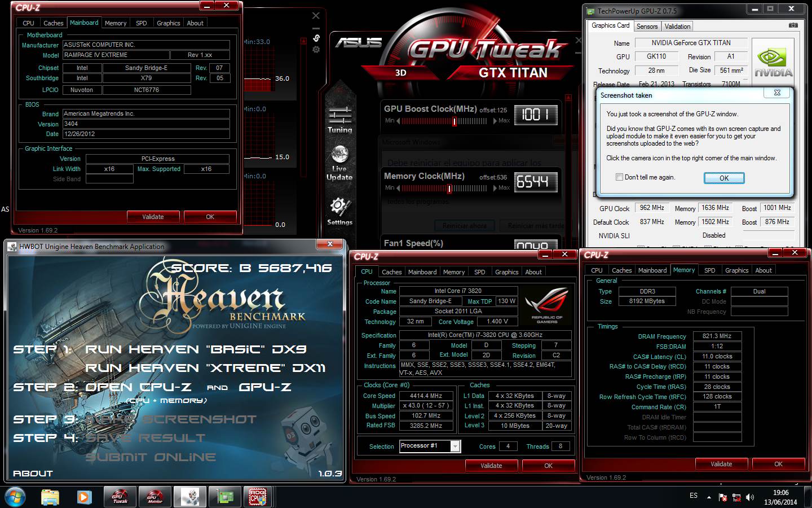Click the ROG logo in CPU-Z CPU tab

pos(546,305)
